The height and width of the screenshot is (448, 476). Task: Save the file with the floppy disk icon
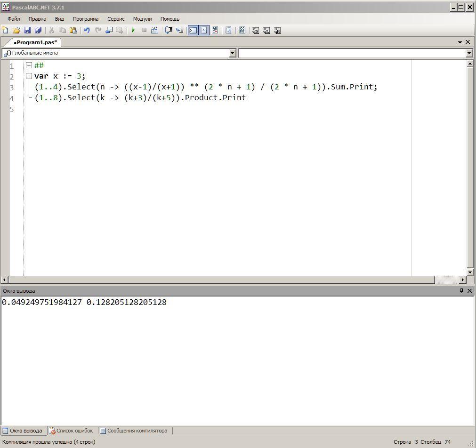[x=27, y=31]
